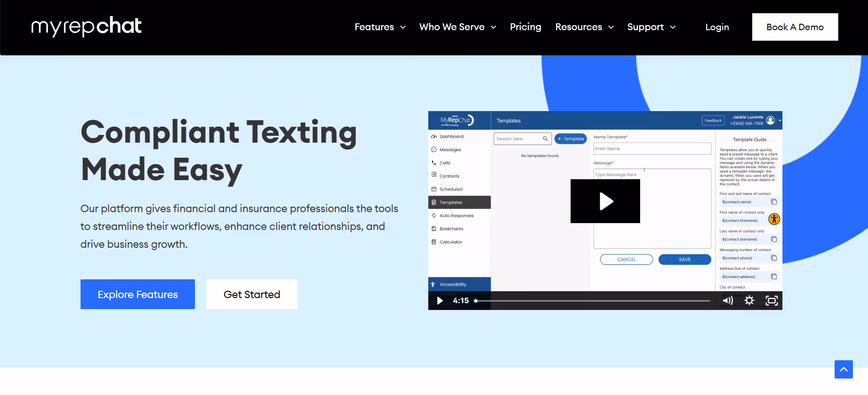
Task: Open video settings gear icon
Action: [x=749, y=300]
